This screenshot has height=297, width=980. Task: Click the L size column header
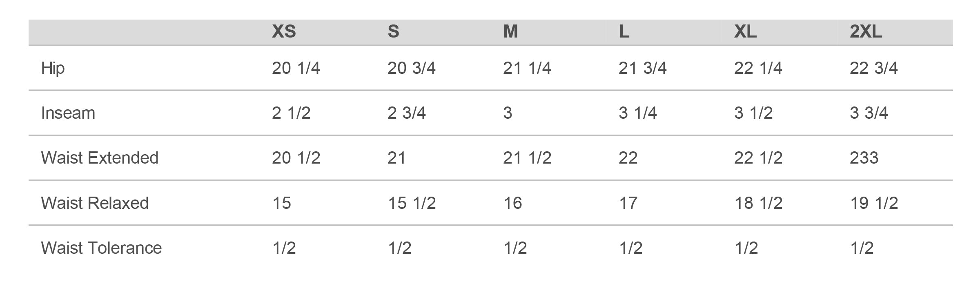coord(624,32)
